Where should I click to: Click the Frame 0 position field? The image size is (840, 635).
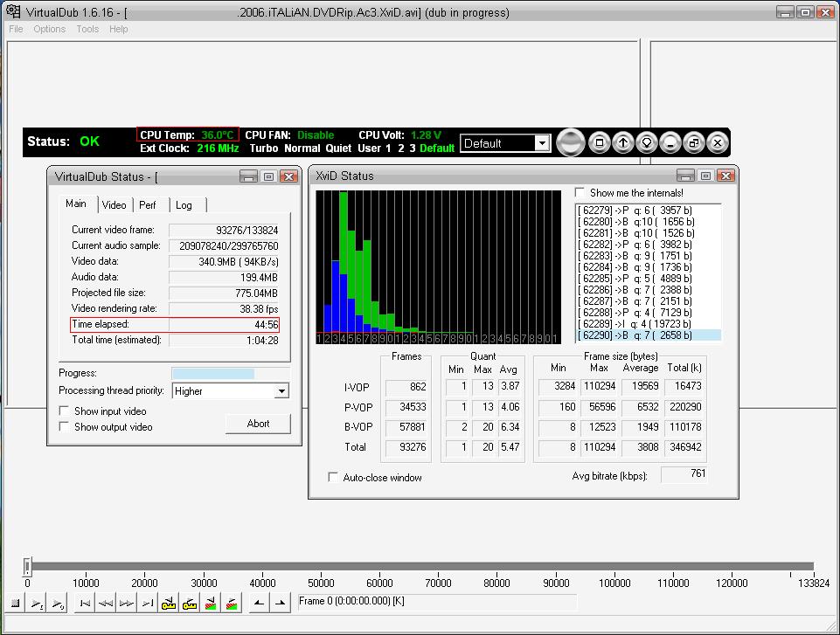tap(437, 601)
